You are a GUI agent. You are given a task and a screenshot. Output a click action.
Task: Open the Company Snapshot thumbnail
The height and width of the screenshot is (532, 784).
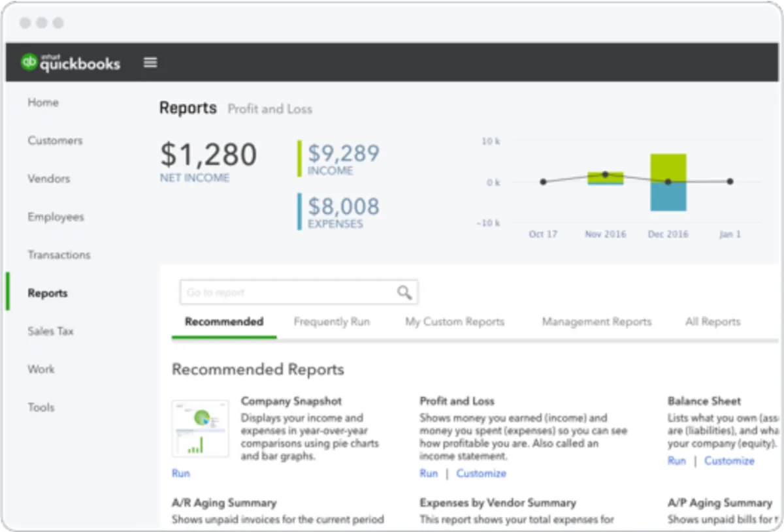pyautogui.click(x=200, y=428)
